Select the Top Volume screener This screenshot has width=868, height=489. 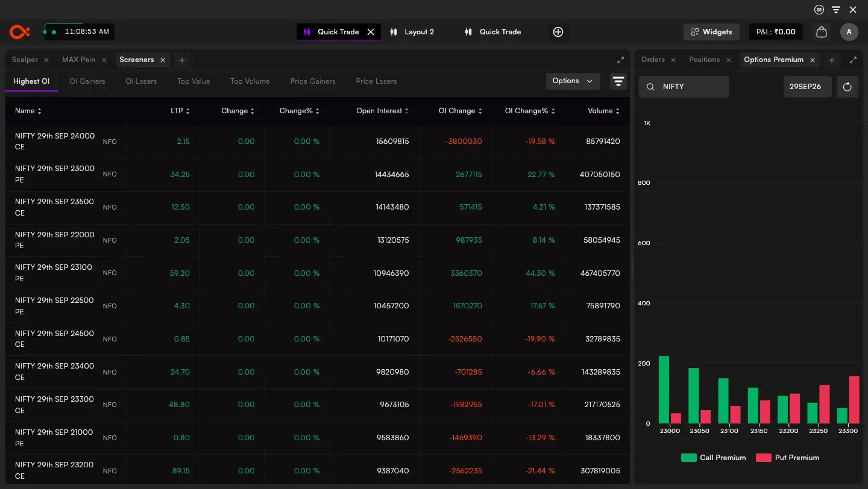250,81
